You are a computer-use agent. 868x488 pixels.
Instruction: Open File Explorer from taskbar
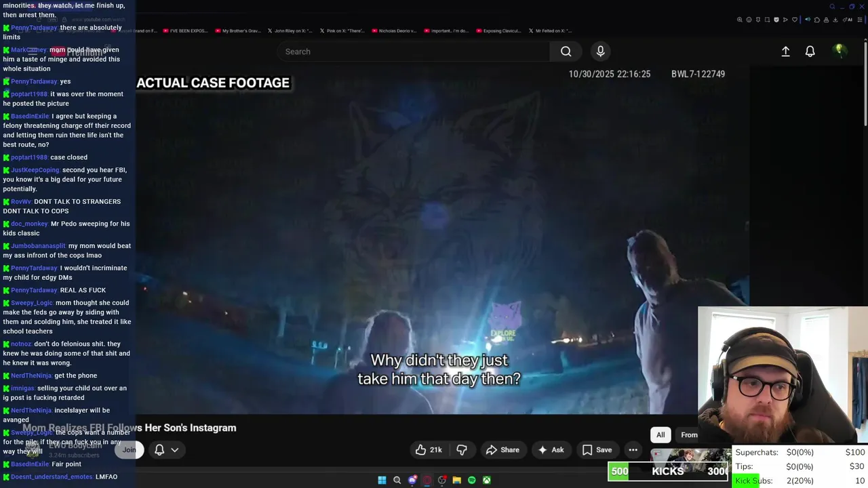click(456, 480)
